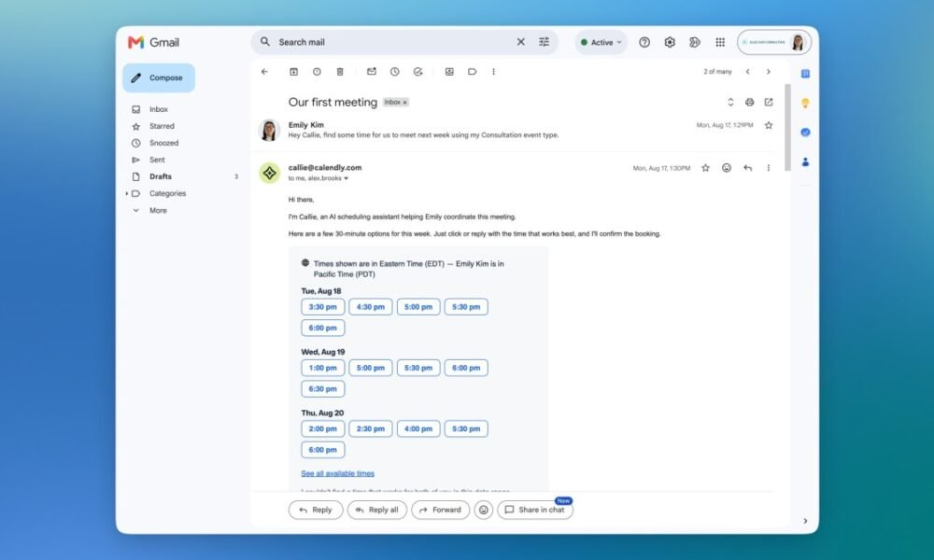The height and width of the screenshot is (560, 934).
Task: Open the Settings gear icon
Action: pos(670,42)
